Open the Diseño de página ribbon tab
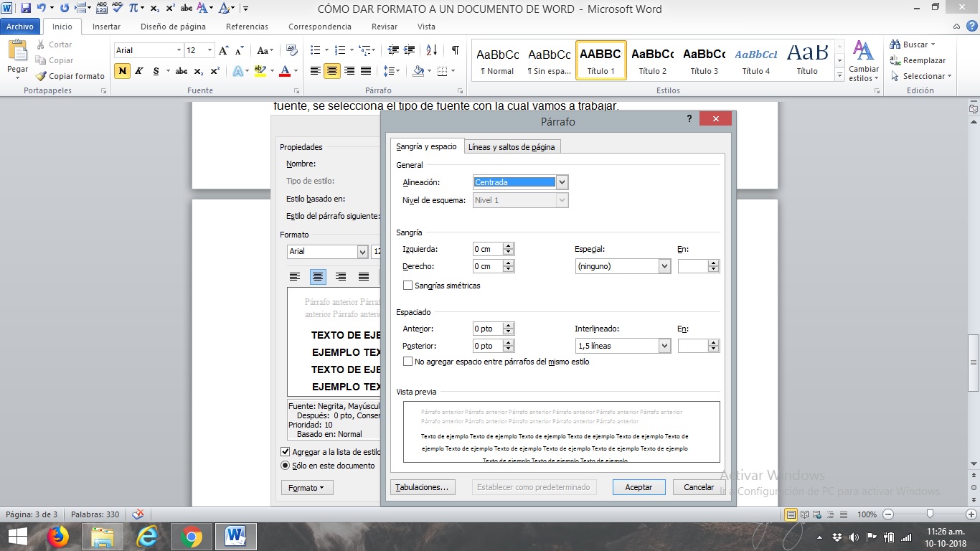Screen dimensions: 980x551 (x=173, y=27)
